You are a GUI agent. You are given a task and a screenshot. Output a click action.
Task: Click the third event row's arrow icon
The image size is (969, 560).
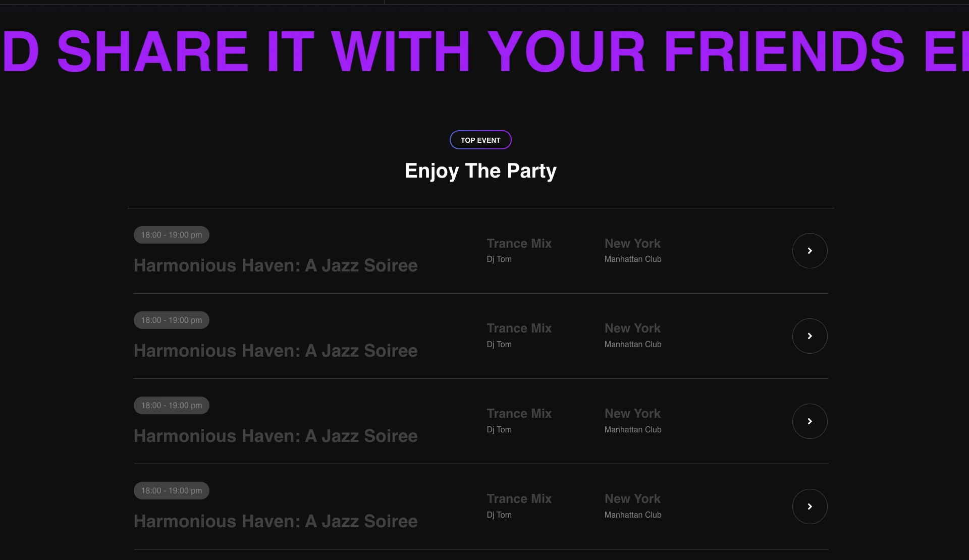pyautogui.click(x=810, y=421)
